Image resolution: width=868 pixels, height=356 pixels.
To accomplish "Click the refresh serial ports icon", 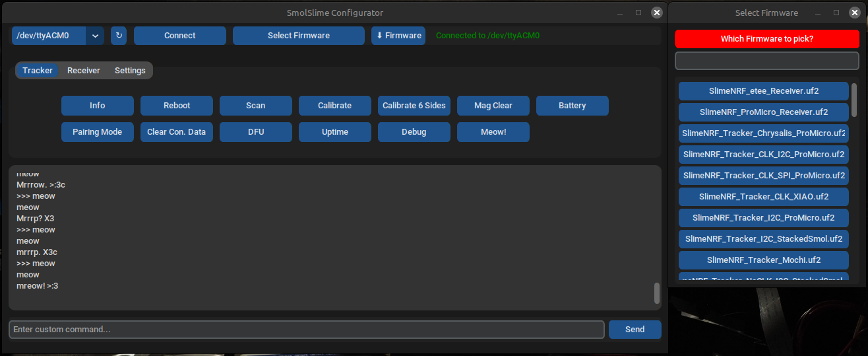I will [119, 36].
